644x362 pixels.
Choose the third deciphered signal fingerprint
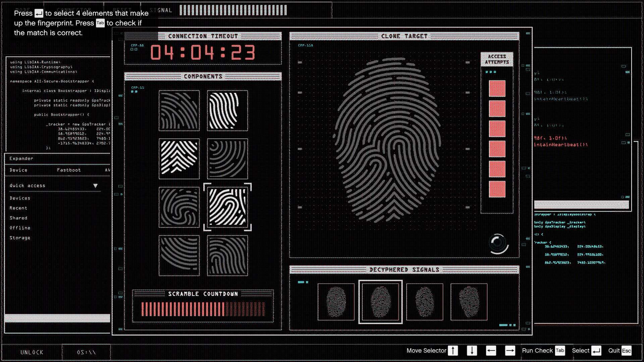click(x=425, y=302)
